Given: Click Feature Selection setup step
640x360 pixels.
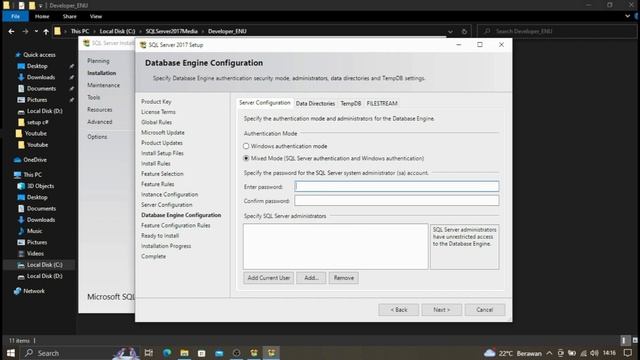Looking at the screenshot, I should coord(162,174).
